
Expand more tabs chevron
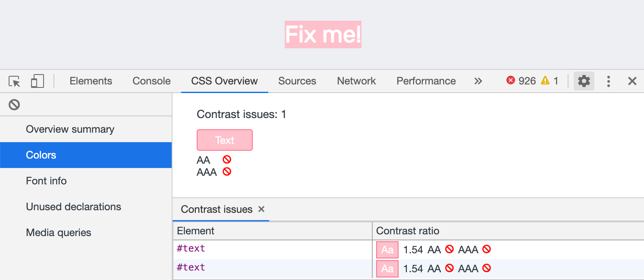tap(478, 81)
